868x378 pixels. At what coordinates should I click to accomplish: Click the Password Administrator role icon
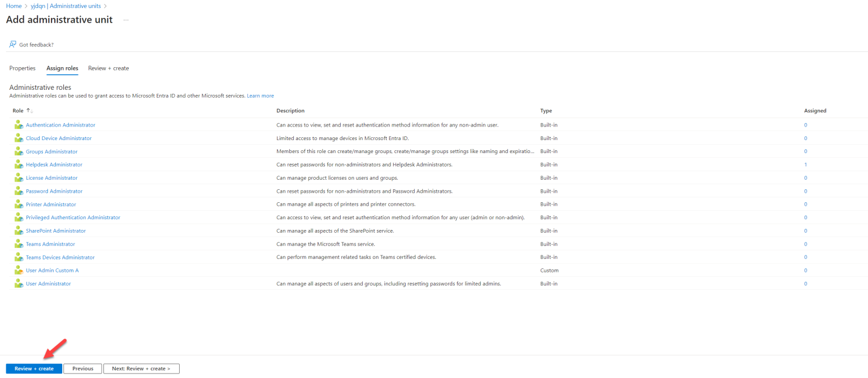click(18, 191)
